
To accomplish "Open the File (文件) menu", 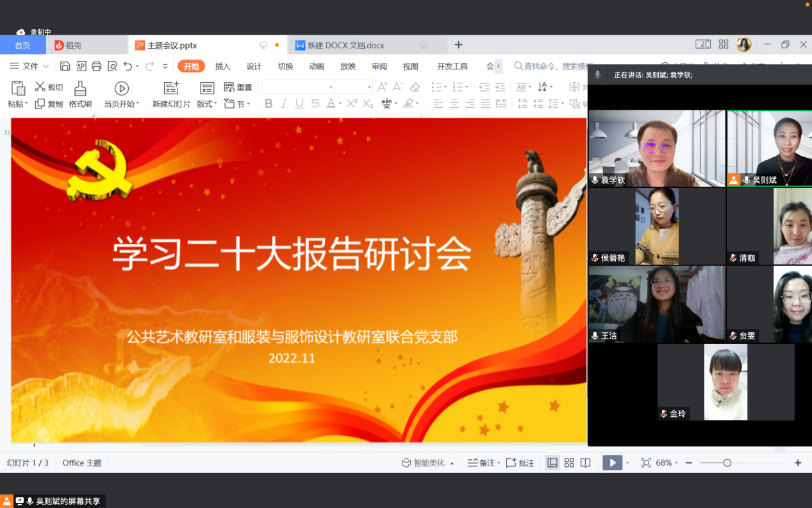I will point(29,66).
